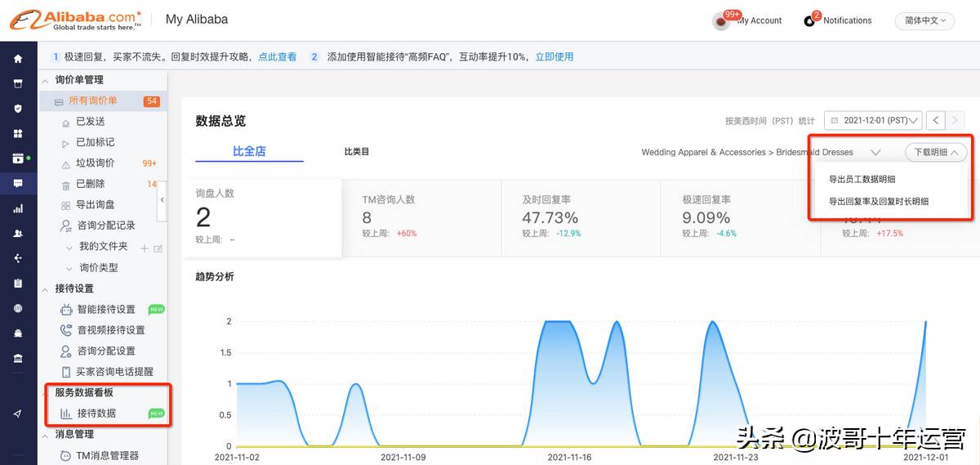
Task: Click the 接待设置 section header
Action: tap(74, 288)
